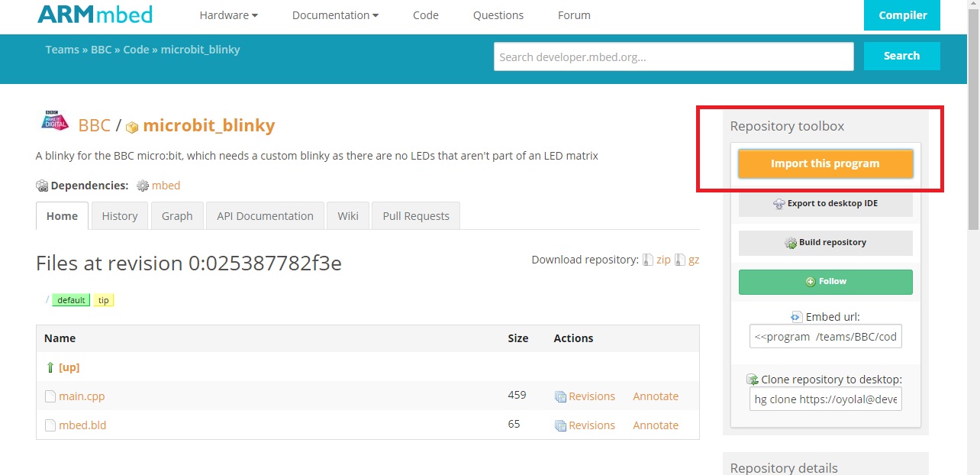The width and height of the screenshot is (980, 475).
Task: Annotate mbed.bld
Action: [x=656, y=425]
